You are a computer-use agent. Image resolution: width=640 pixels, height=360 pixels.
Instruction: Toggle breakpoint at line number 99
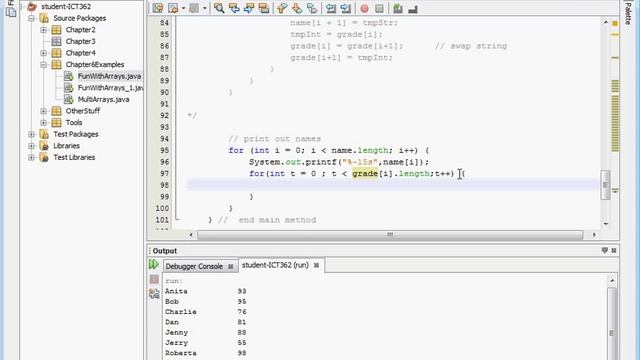click(x=164, y=196)
